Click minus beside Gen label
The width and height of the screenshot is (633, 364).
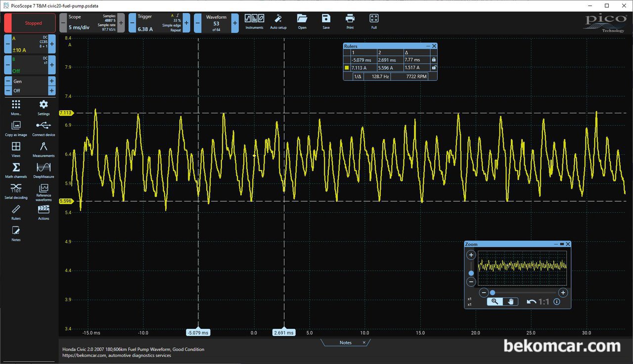[x=7, y=81]
